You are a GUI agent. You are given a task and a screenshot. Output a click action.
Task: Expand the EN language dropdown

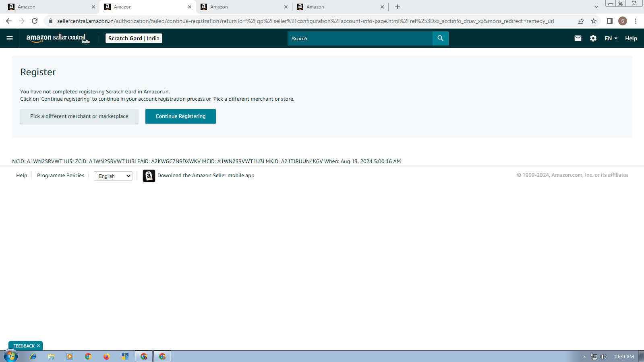point(611,38)
